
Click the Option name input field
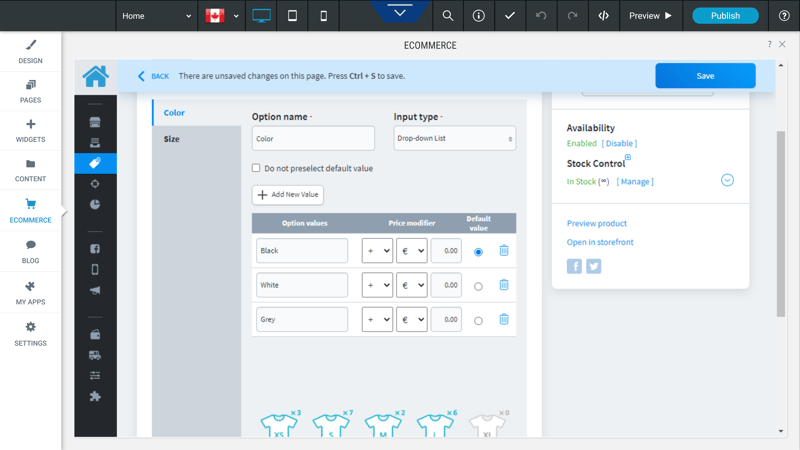pos(313,139)
